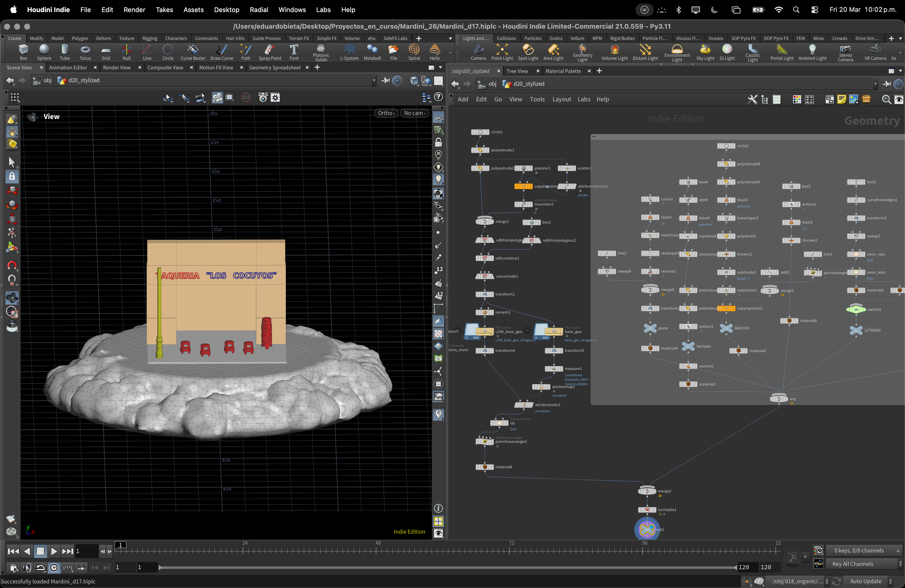Toggle the Auto Update mode button

tap(866, 581)
